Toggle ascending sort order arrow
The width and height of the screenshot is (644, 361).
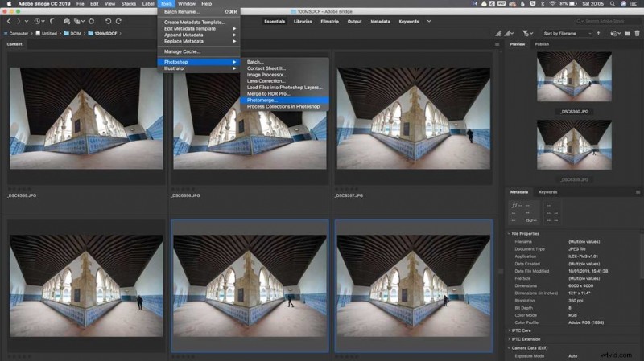tap(598, 33)
